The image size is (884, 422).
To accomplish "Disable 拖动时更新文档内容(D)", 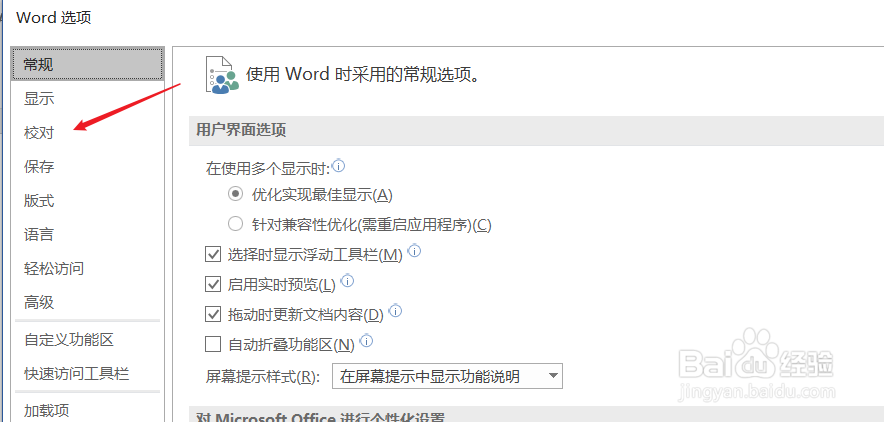I will [x=213, y=314].
